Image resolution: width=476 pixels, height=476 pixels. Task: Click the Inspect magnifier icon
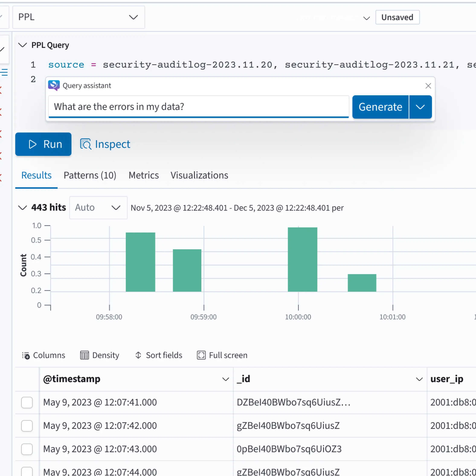(86, 144)
